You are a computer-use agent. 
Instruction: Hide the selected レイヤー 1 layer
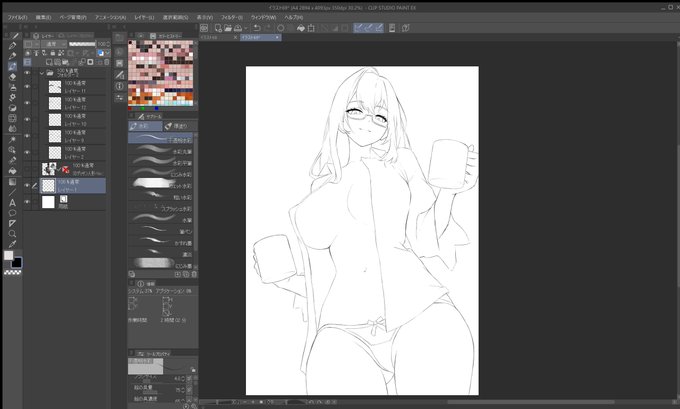coord(27,186)
